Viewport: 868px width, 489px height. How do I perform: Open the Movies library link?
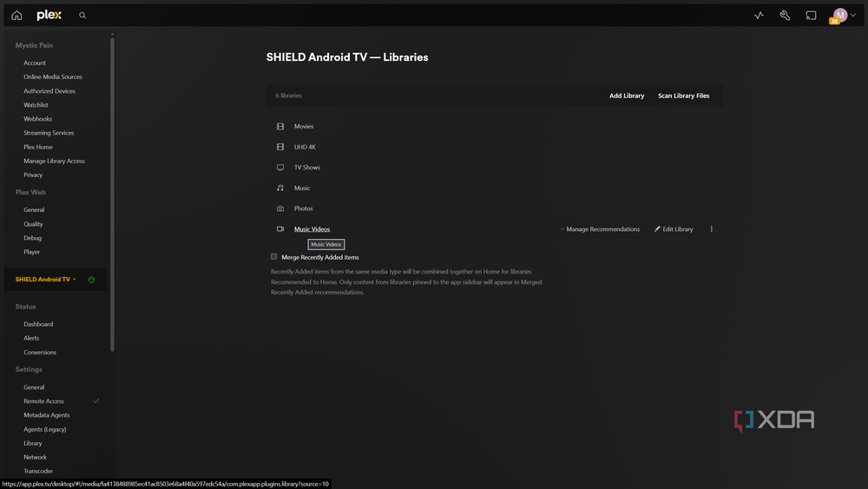point(304,126)
